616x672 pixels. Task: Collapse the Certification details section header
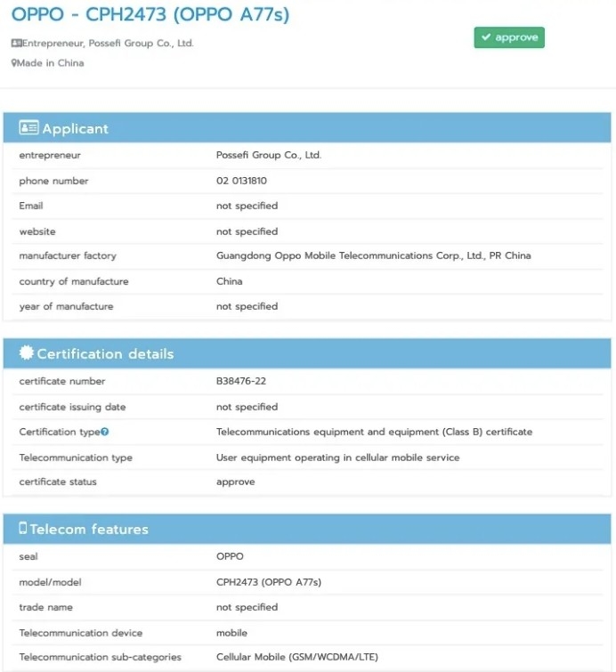coord(307,353)
